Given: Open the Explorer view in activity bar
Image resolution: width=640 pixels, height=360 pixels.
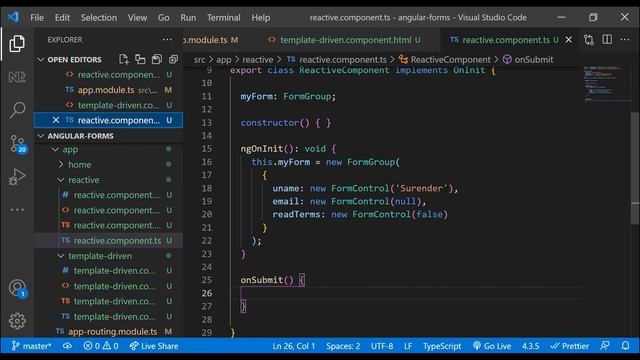Looking at the screenshot, I should 17,43.
